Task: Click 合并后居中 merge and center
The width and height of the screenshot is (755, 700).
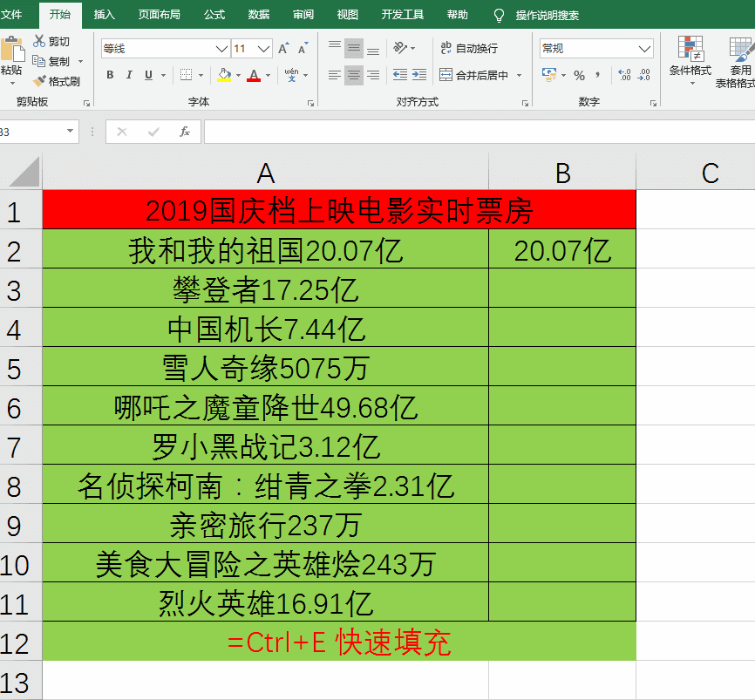Action: (473, 75)
